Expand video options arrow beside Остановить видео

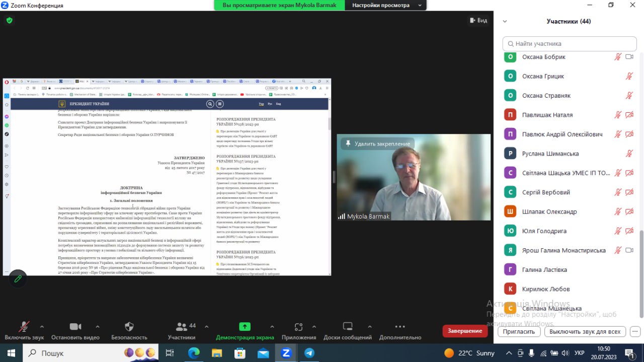point(98,326)
